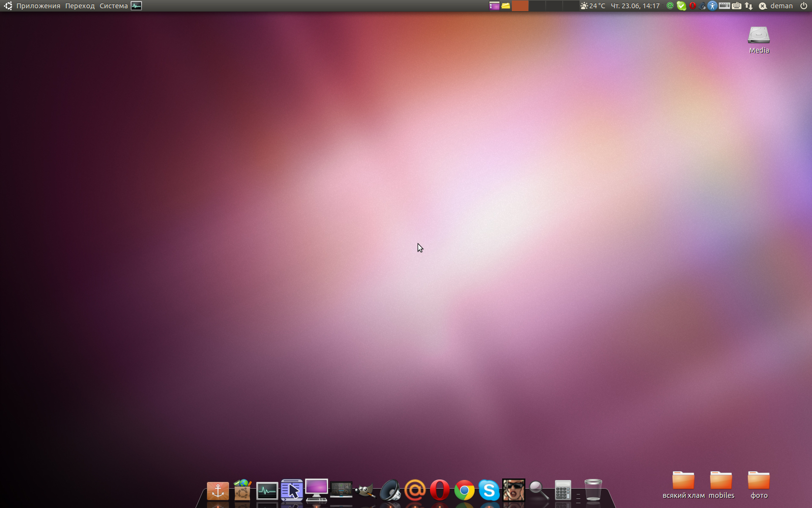812x508 pixels.
Task: Open the speaker sound icon in dock
Action: tap(390, 490)
